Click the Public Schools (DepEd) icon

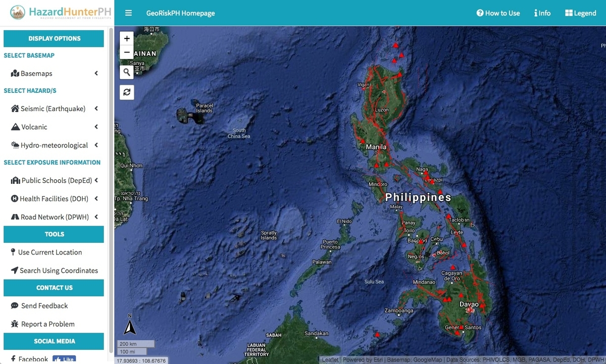(x=16, y=180)
